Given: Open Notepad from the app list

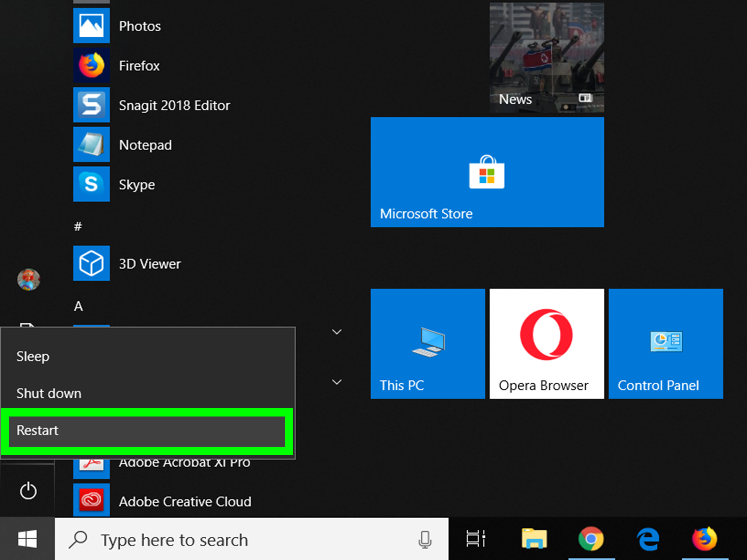Looking at the screenshot, I should pyautogui.click(x=123, y=145).
